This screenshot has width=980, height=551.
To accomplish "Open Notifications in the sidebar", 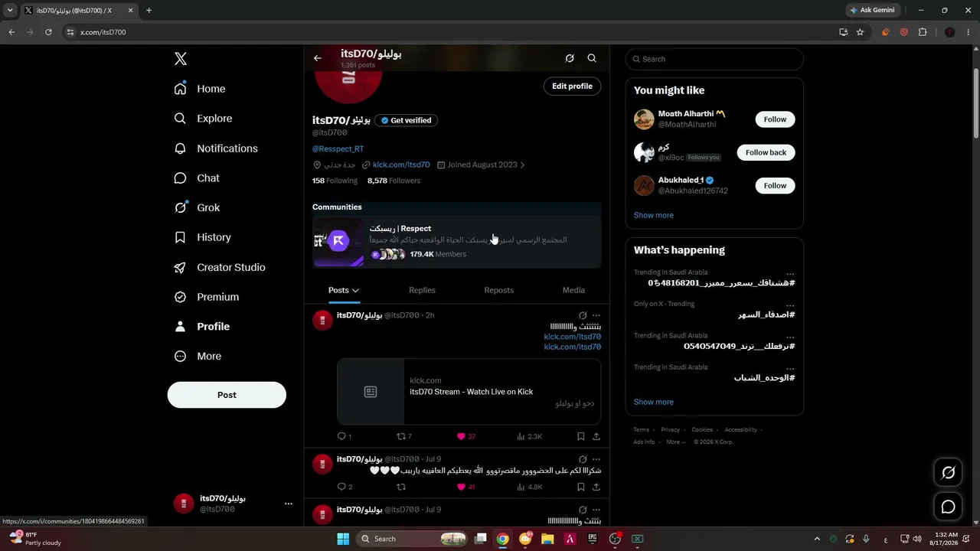I will pyautogui.click(x=216, y=148).
